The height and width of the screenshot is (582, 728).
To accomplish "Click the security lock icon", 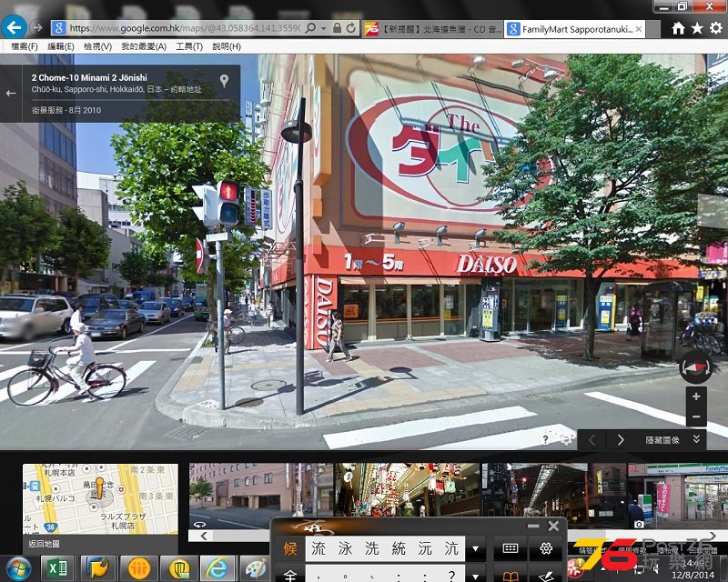I will click(x=337, y=28).
